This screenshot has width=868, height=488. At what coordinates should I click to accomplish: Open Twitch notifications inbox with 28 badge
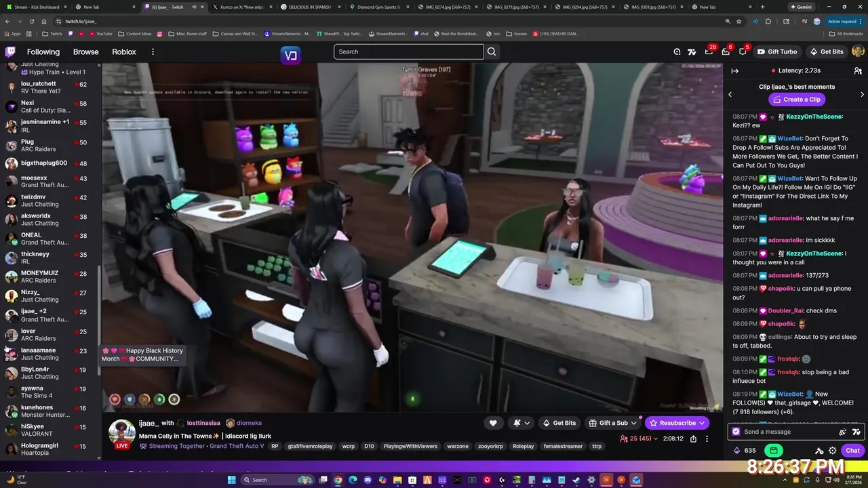pos(709,52)
